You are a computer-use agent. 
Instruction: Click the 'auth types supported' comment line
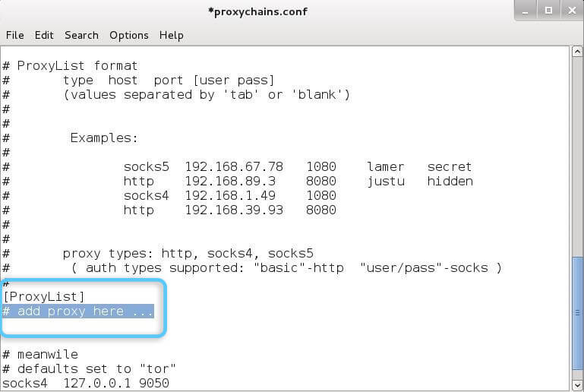[x=286, y=268]
